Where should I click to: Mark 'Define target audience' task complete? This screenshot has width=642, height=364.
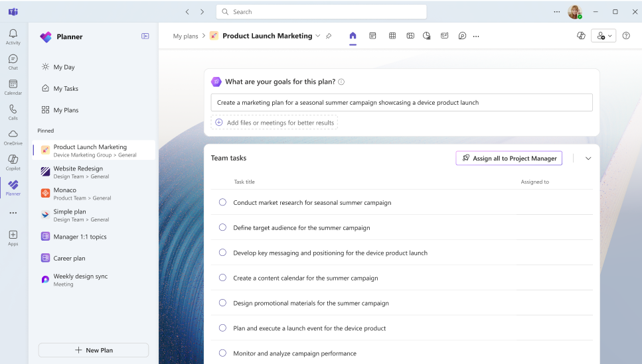click(222, 227)
